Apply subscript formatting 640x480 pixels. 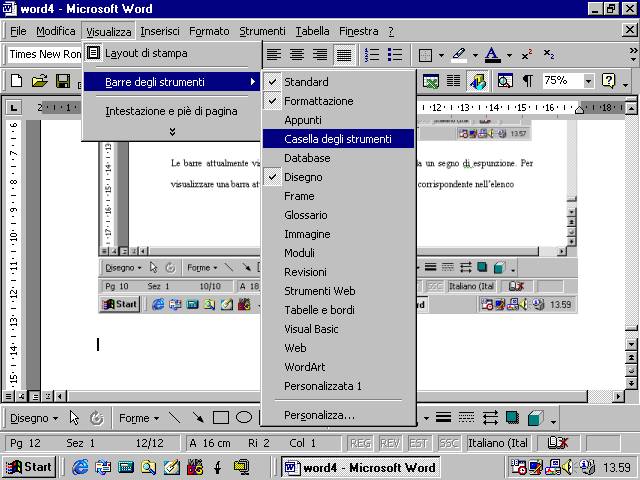click(549, 54)
